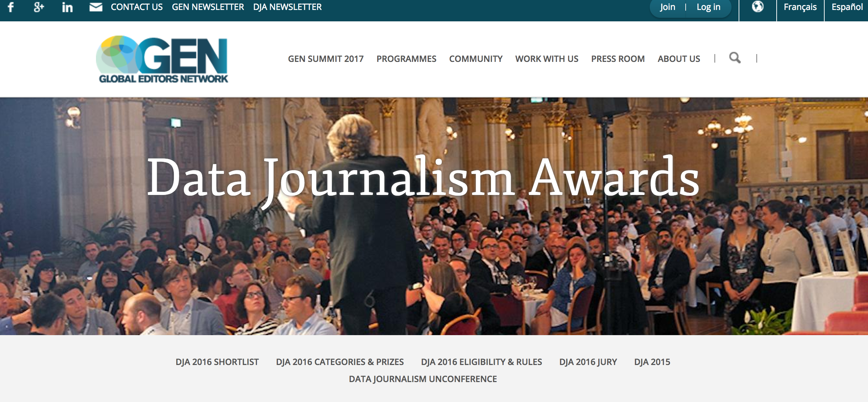Click the Log in button
Viewport: 868px width, 402px height.
[x=708, y=7]
